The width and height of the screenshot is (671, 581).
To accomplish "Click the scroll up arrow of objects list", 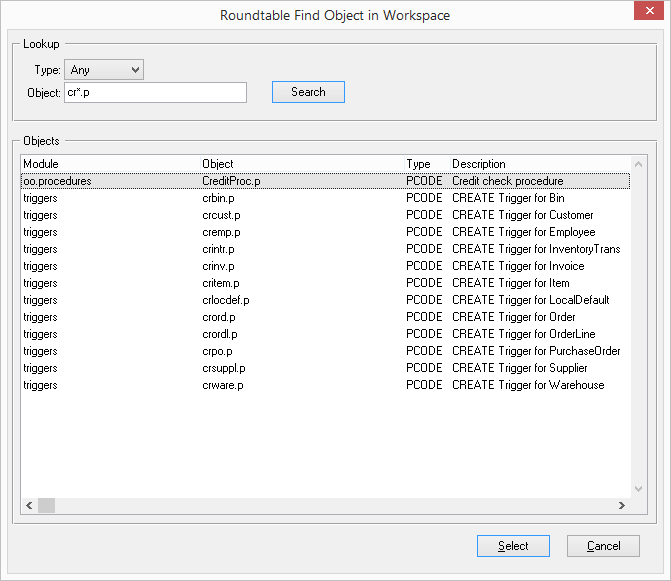I will coord(638,164).
